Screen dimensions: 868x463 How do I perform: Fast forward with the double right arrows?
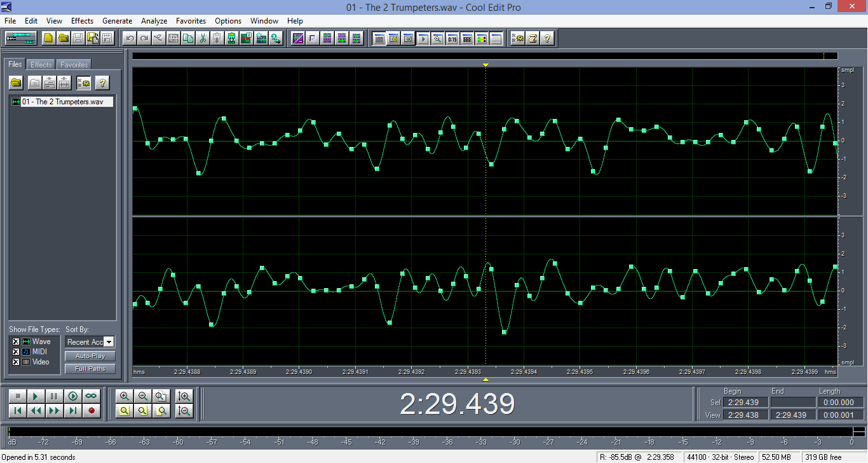tap(55, 411)
